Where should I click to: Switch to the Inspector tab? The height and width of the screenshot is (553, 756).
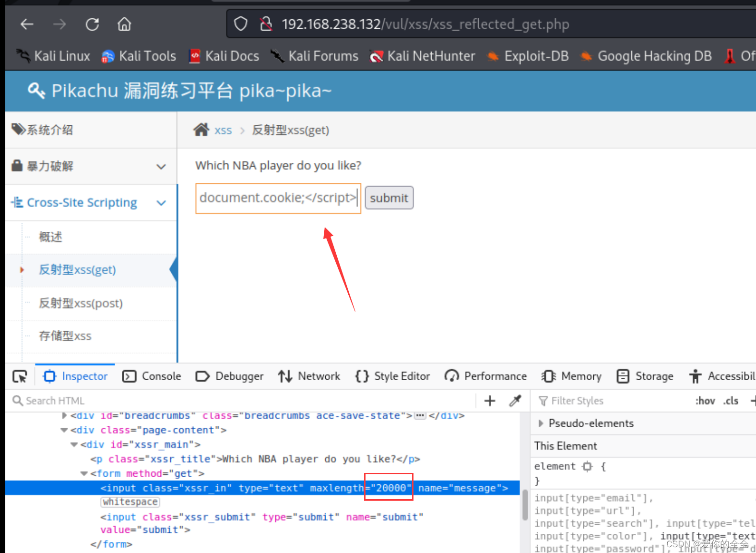coord(75,376)
